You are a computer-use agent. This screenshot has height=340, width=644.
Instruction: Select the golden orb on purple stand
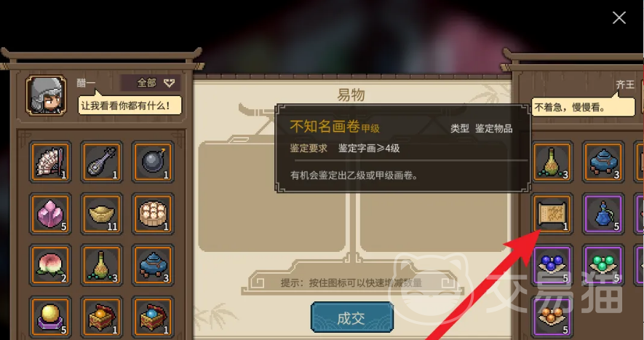click(x=50, y=317)
